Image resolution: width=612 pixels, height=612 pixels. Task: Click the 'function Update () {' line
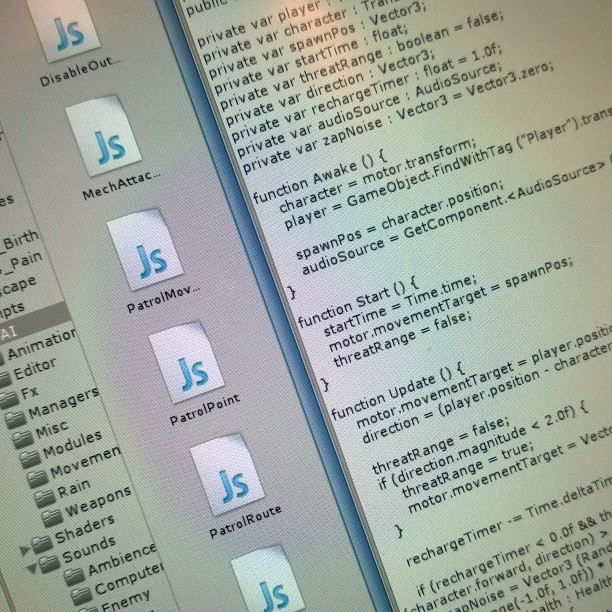click(x=398, y=391)
